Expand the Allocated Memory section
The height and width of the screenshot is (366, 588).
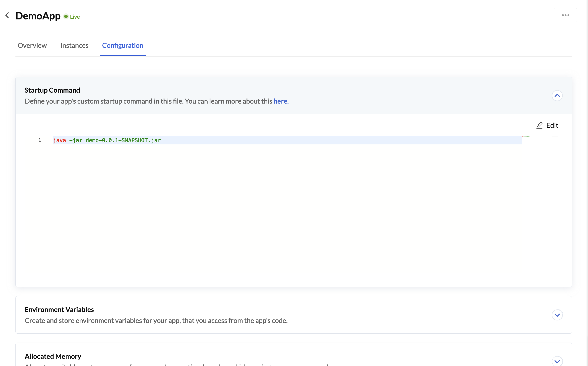pos(557,361)
